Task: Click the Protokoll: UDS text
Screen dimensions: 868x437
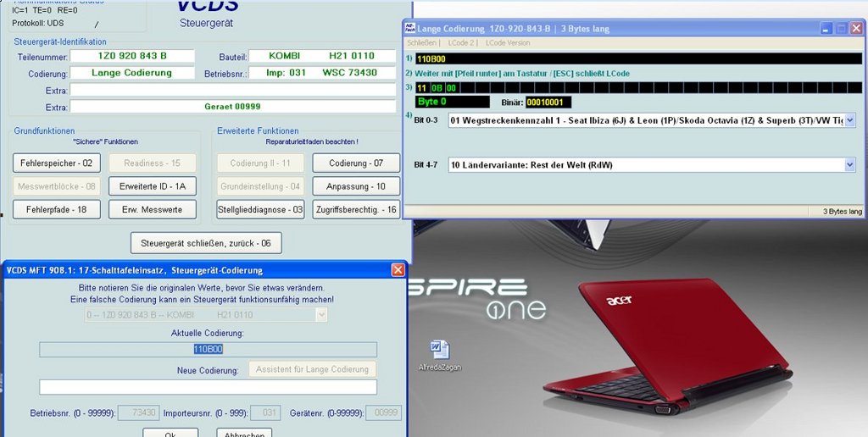Action: [38, 23]
